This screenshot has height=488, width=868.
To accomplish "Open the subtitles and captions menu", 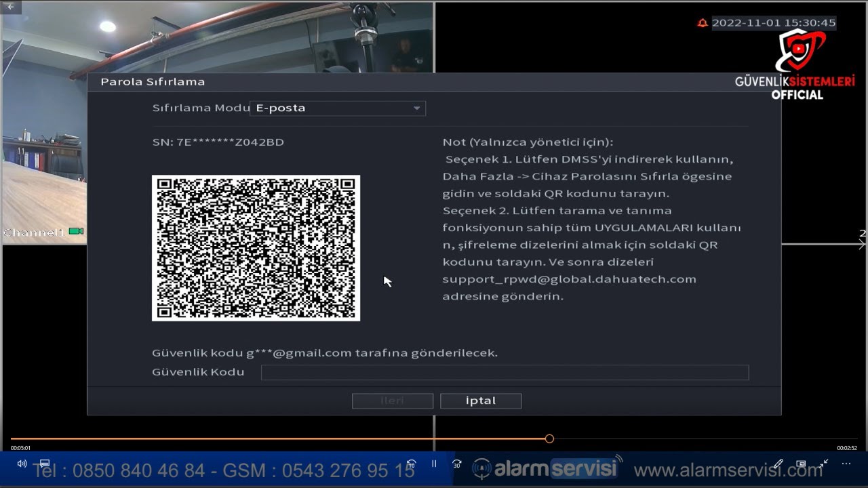I will [x=45, y=464].
